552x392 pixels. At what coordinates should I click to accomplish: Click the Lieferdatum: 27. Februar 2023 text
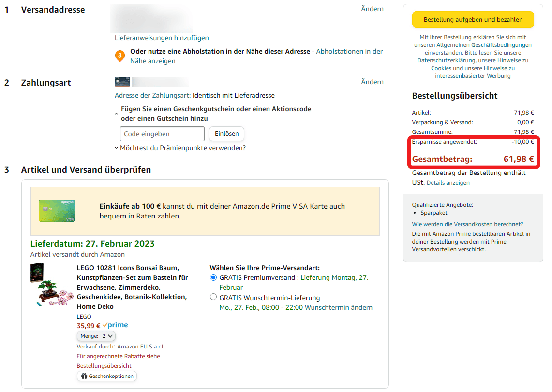tap(92, 244)
